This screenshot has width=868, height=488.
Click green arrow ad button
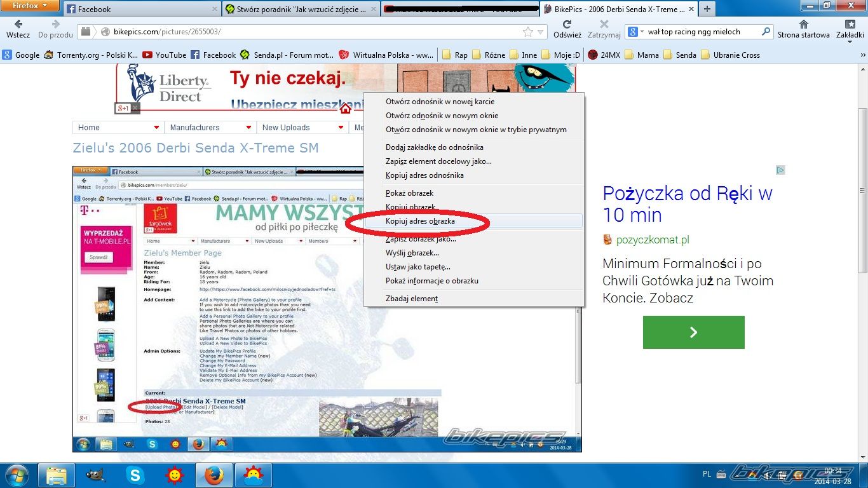tap(693, 332)
